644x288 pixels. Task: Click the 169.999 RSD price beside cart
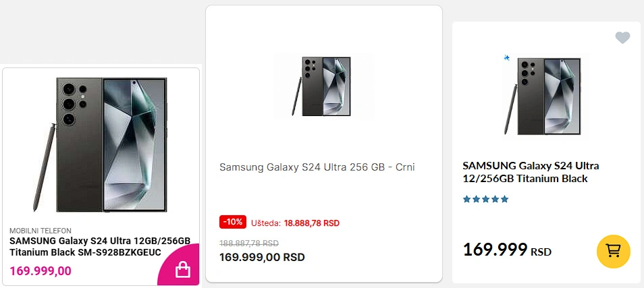(507, 250)
